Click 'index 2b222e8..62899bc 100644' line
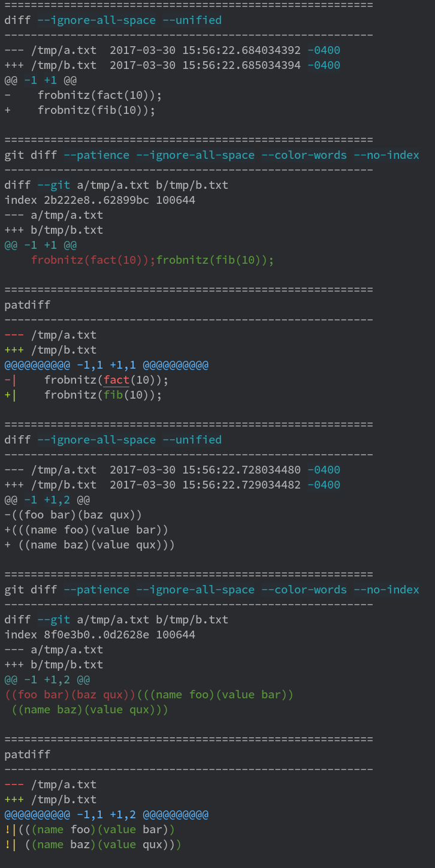Screen dimensions: 435x868 [100, 200]
